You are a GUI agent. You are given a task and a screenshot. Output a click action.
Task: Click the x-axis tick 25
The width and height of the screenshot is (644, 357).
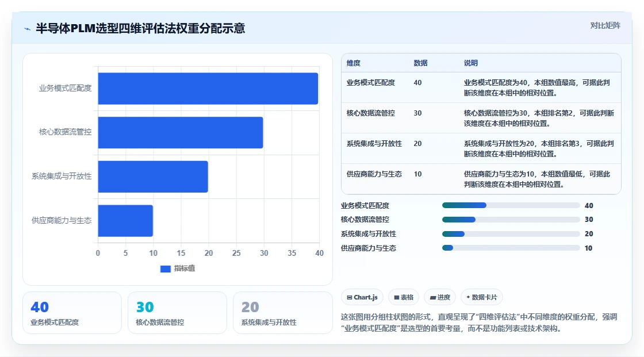[x=236, y=253]
